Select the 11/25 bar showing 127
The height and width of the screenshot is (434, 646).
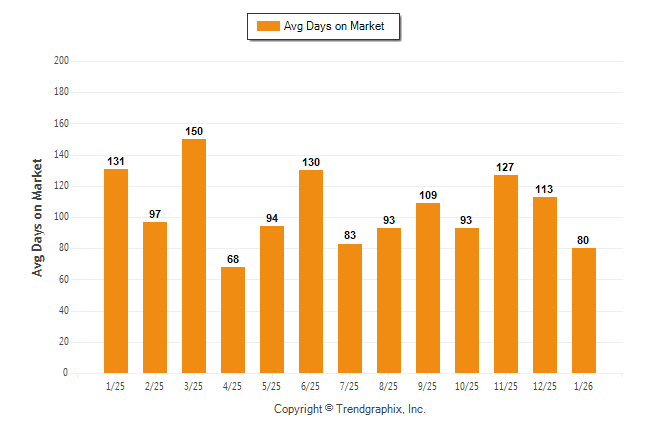point(506,274)
